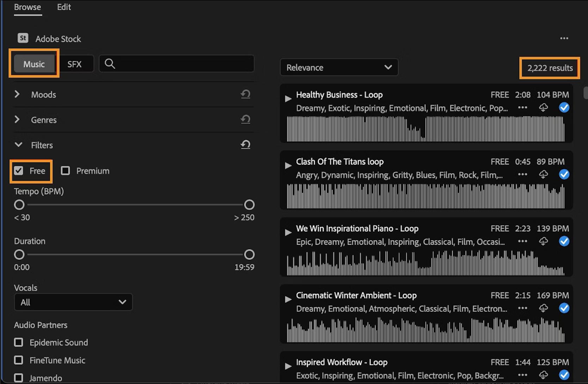Play the Healthy Business - Loop track

pyautogui.click(x=288, y=98)
